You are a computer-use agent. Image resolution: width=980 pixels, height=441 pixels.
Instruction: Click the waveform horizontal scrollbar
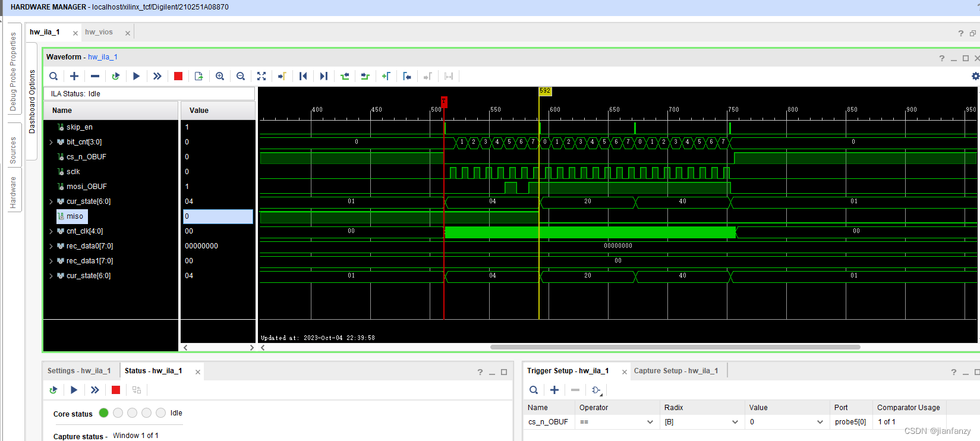(675, 347)
